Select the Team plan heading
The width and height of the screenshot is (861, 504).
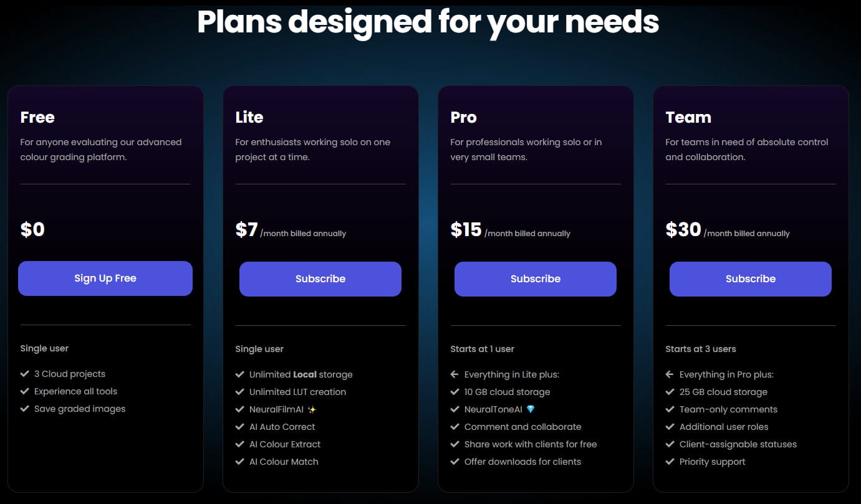tap(688, 117)
